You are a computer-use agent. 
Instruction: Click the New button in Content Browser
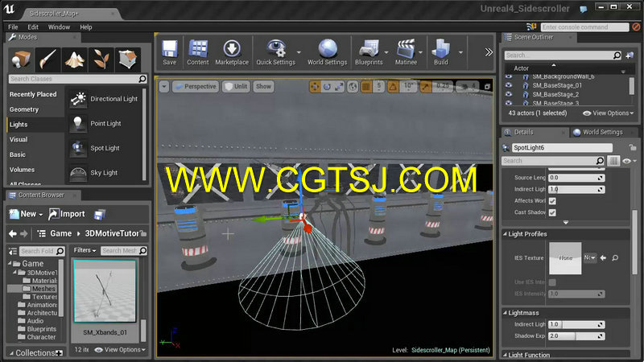click(27, 214)
